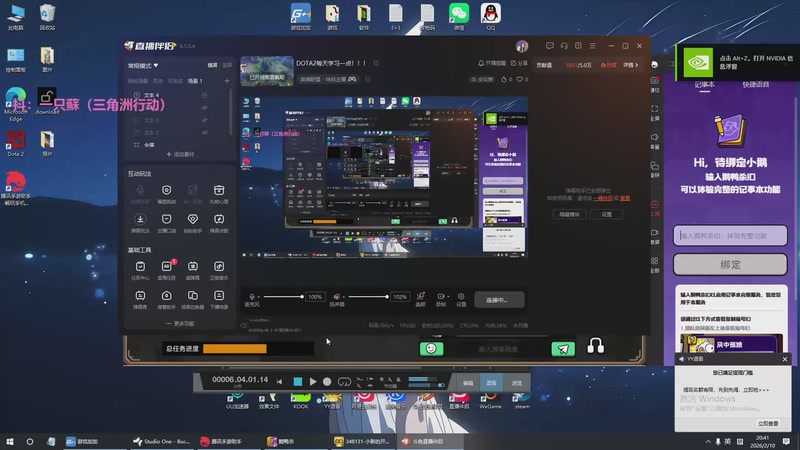Click Play in the Studio One transport
This screenshot has width=800, height=450.
[x=313, y=382]
